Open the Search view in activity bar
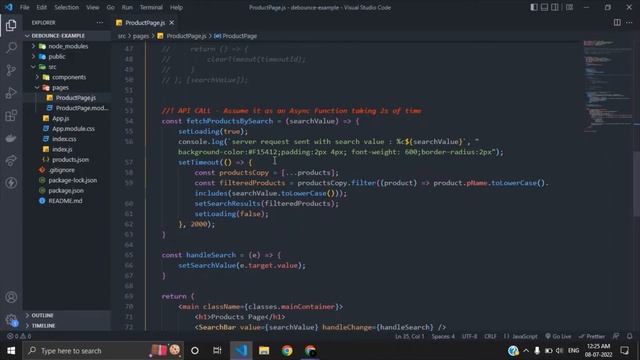The height and width of the screenshot is (360, 640). point(11,47)
